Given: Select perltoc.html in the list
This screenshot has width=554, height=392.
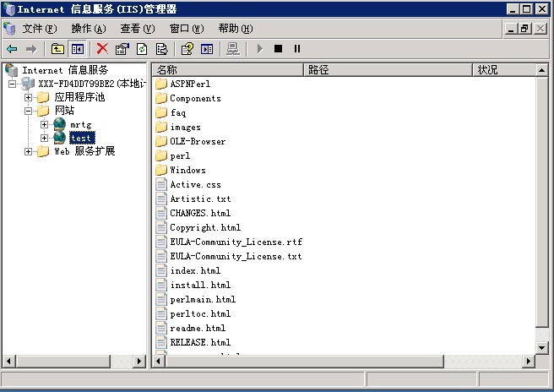Looking at the screenshot, I should [200, 314].
